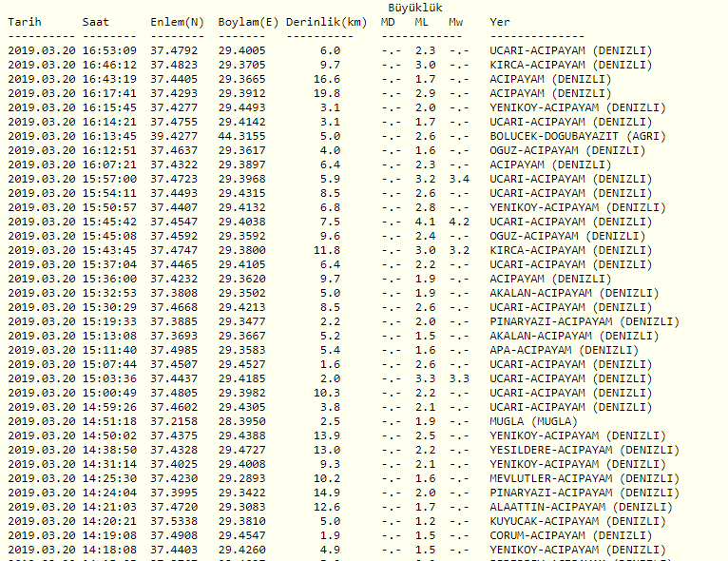
Task: Click depth value 10.3
Action: [x=327, y=393]
